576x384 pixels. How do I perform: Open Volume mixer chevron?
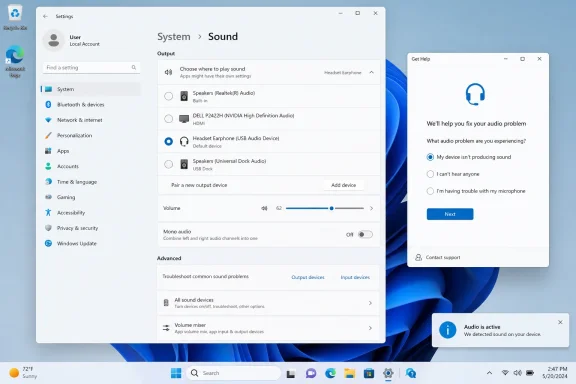click(x=370, y=328)
